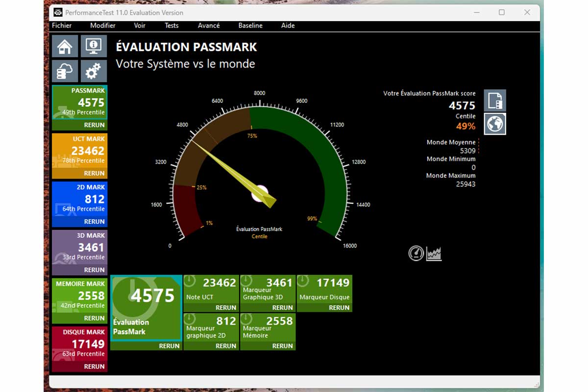
Task: Select the MEMOIRE MARK 2558 sidebar card
Action: tap(79, 295)
